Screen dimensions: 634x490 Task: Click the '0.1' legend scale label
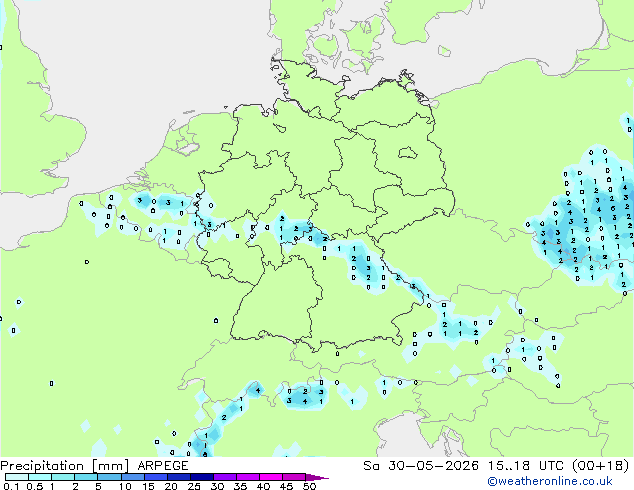coord(11,486)
